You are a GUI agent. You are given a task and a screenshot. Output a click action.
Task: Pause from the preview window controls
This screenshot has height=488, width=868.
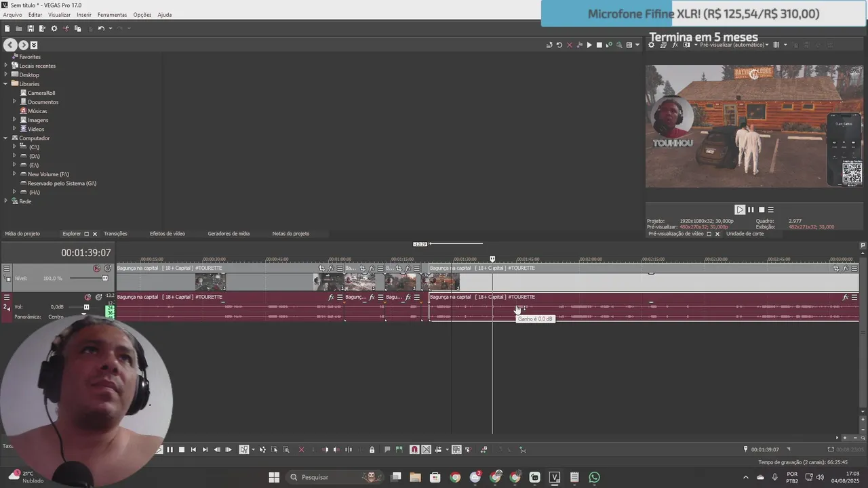pyautogui.click(x=751, y=209)
